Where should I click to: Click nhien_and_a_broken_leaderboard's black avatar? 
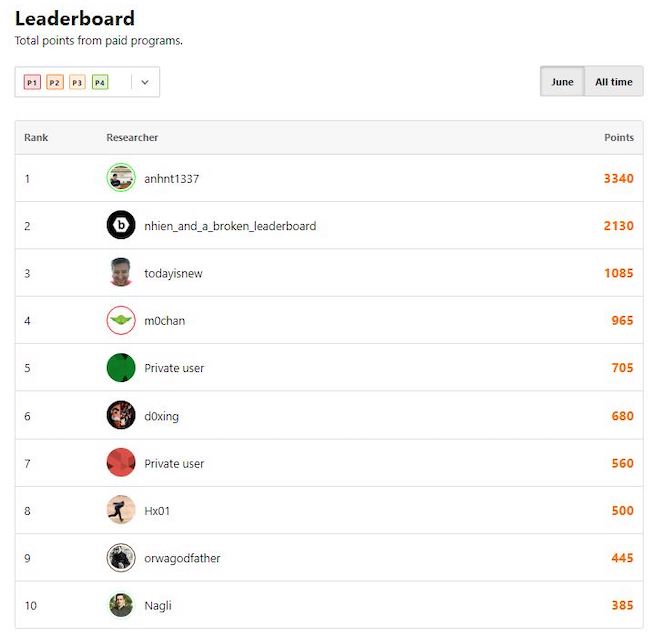tap(120, 226)
